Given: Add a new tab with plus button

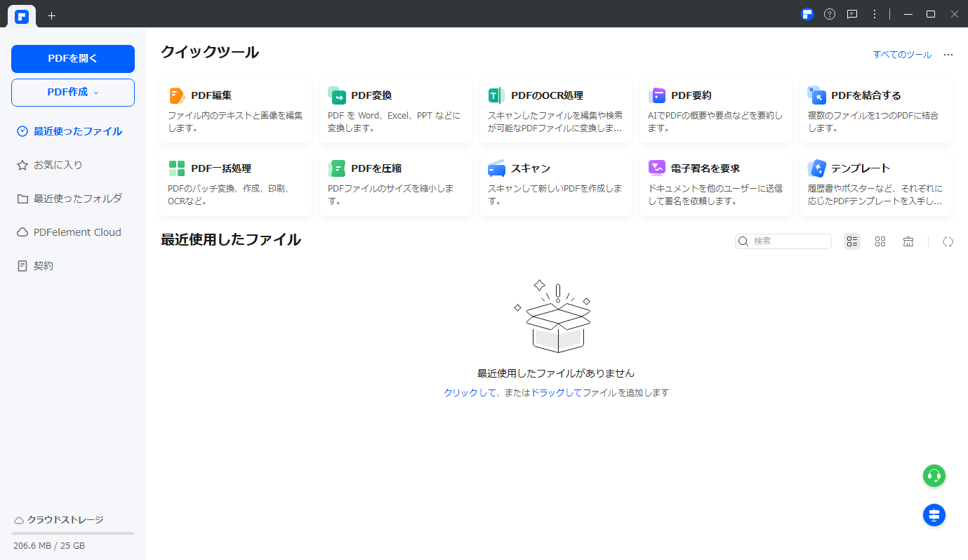Looking at the screenshot, I should (x=51, y=15).
